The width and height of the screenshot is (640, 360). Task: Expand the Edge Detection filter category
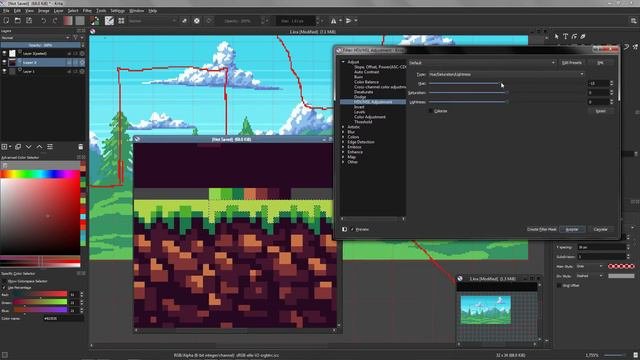click(x=343, y=142)
